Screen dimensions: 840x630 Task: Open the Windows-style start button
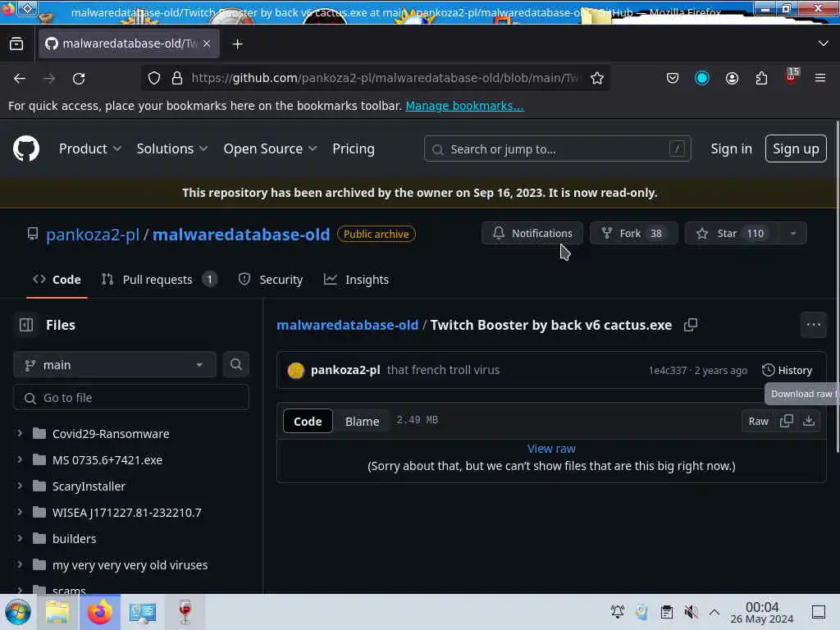tap(18, 612)
